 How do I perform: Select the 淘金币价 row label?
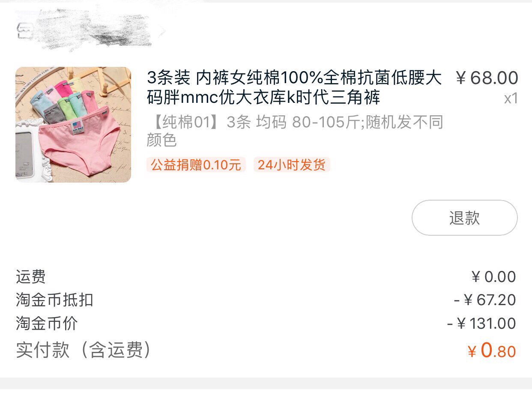47,323
